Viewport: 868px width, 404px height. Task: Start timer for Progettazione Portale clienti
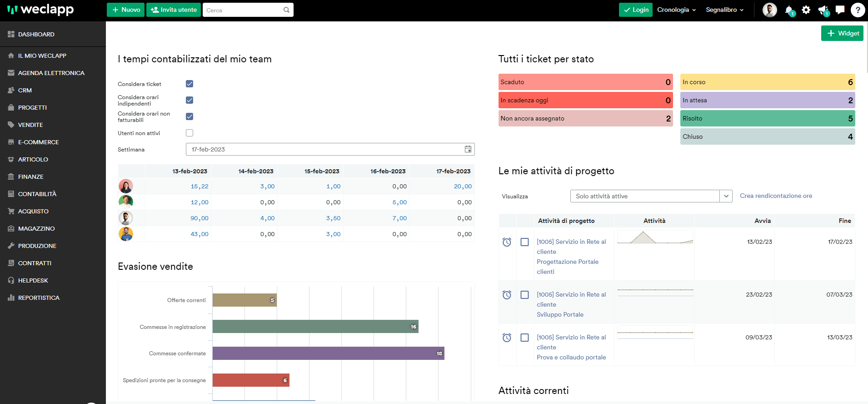(x=507, y=242)
